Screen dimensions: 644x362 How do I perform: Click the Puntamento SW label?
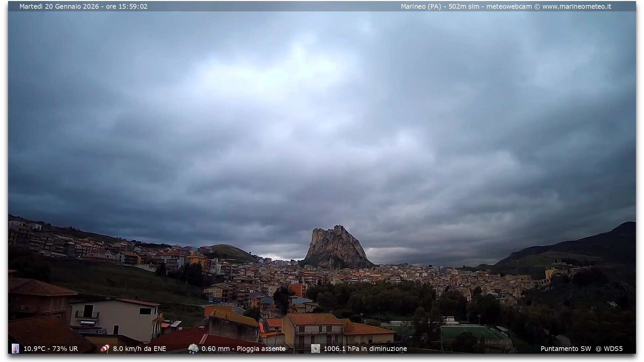pyautogui.click(x=566, y=349)
